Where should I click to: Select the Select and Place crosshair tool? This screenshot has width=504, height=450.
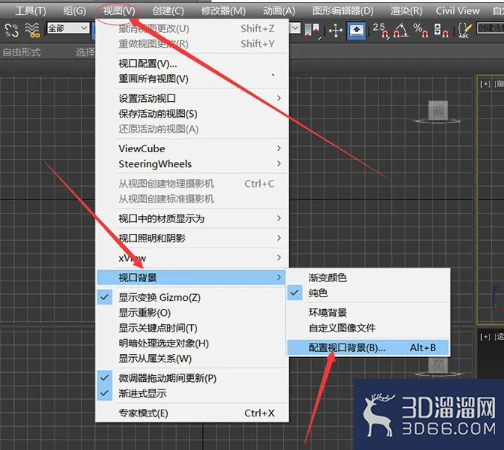335,31
